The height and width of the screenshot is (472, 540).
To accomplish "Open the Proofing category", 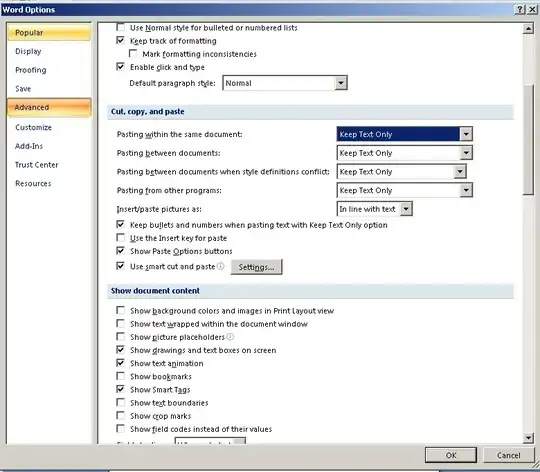I will (49, 70).
